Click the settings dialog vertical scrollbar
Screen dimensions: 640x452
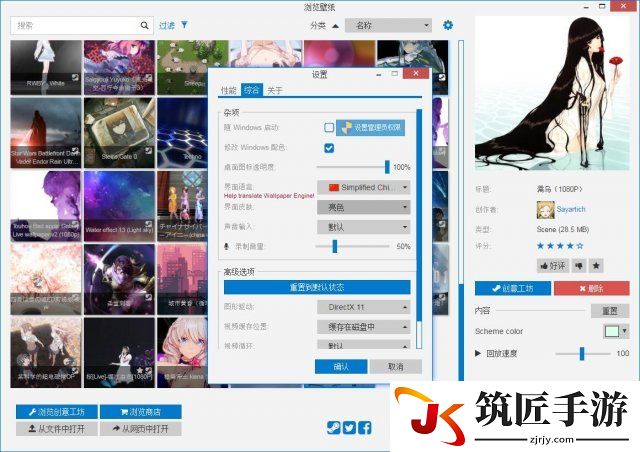pyautogui.click(x=419, y=229)
